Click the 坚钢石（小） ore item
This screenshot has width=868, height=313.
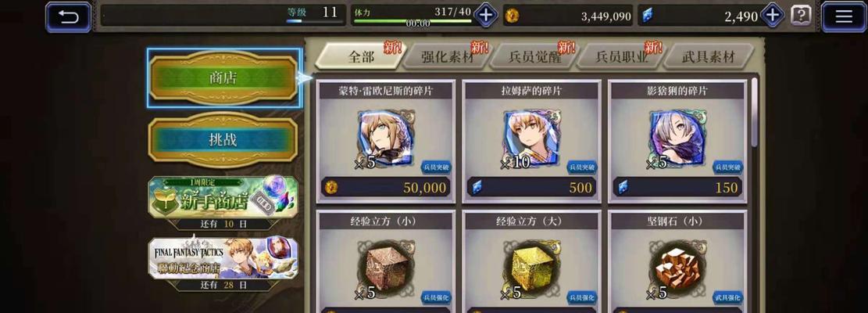click(677, 268)
